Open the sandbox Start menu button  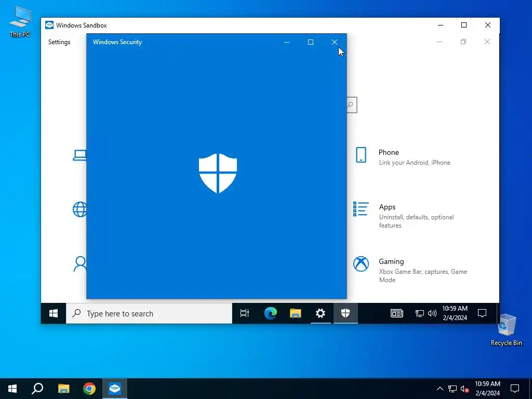coord(54,313)
